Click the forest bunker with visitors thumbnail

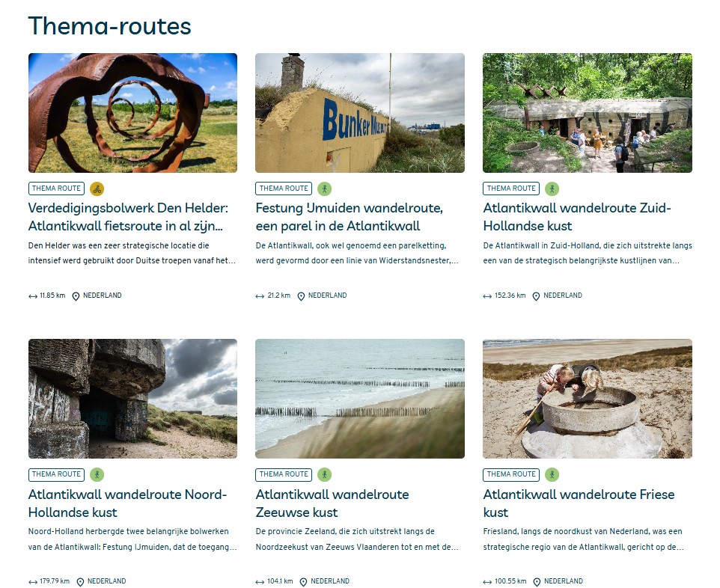pos(588,113)
